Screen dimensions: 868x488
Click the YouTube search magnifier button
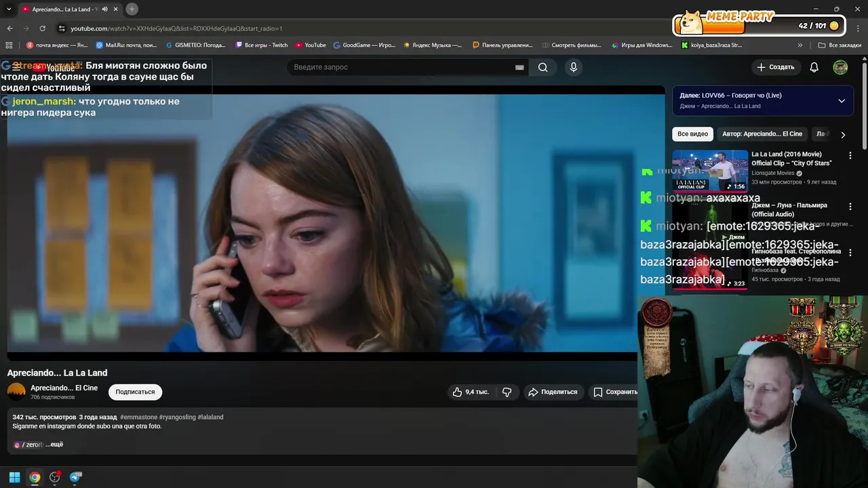click(x=542, y=67)
